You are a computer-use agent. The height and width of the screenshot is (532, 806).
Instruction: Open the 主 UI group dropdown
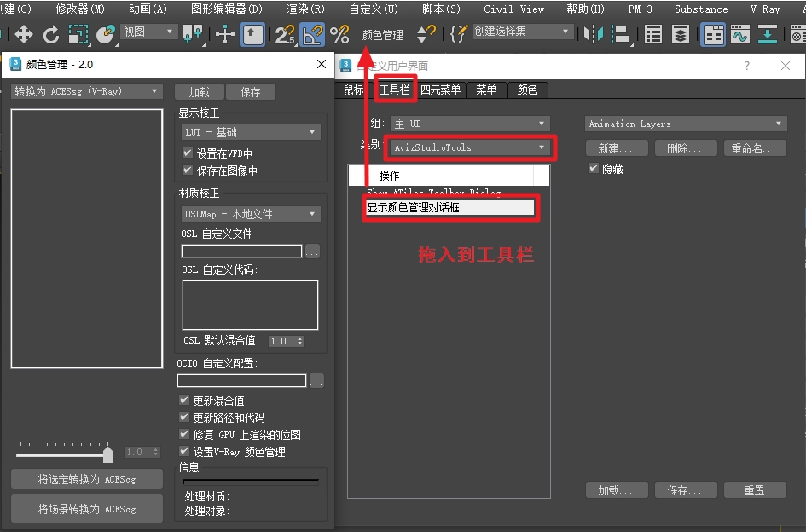click(x=470, y=124)
